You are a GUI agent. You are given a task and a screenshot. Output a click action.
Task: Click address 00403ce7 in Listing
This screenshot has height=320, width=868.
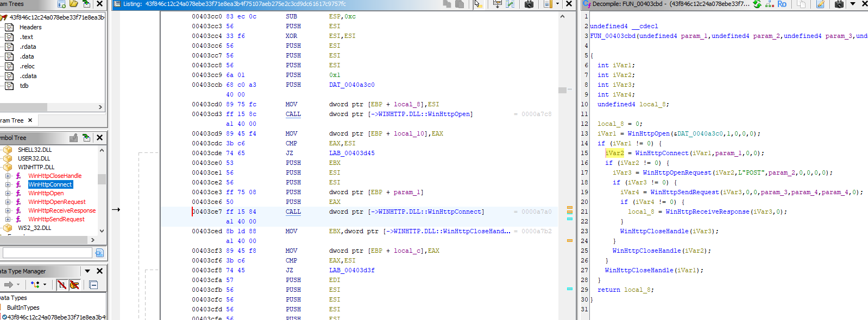[207, 212]
